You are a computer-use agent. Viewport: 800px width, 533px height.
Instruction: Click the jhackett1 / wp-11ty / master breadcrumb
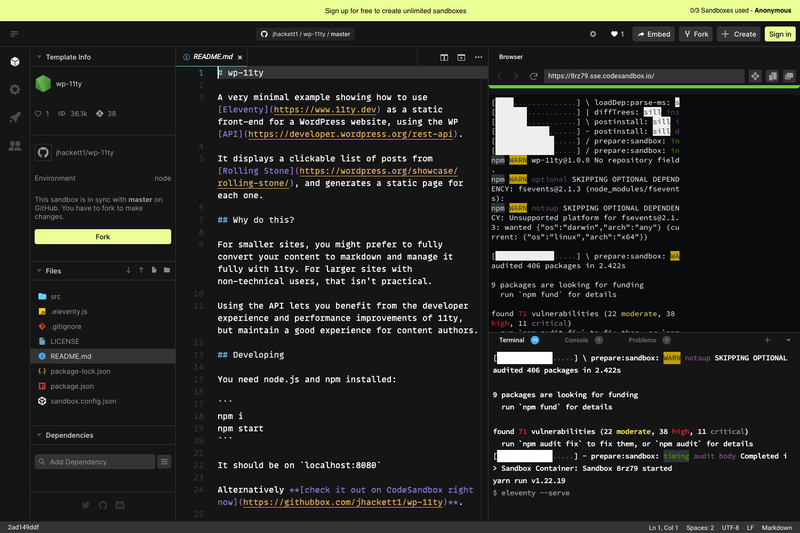[x=306, y=34]
